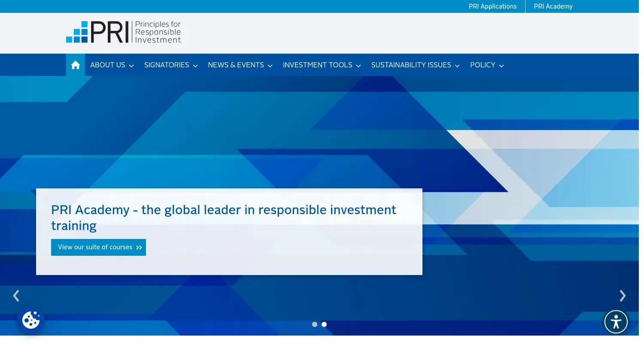644x351 pixels.
Task: Go to previous slide with left arrow
Action: click(16, 296)
